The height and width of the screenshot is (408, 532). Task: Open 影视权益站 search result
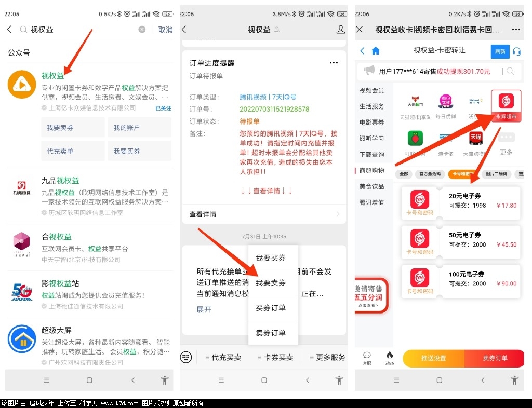(89, 294)
